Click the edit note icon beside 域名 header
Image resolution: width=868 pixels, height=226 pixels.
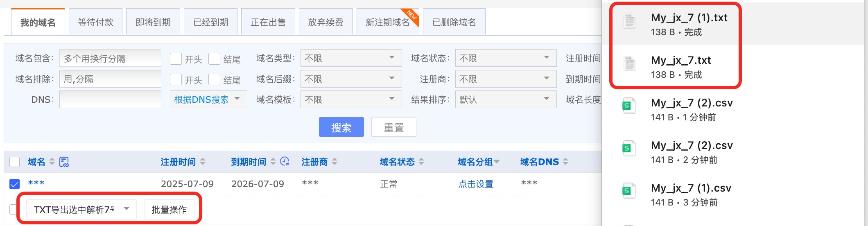[x=64, y=162]
